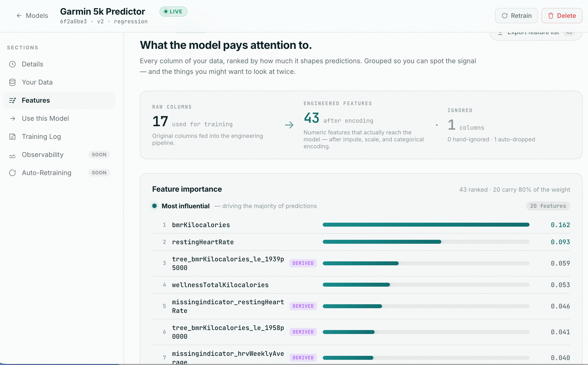Click the DERIVED badge on feature 7
Viewport: 588px width, 365px height.
tap(303, 358)
